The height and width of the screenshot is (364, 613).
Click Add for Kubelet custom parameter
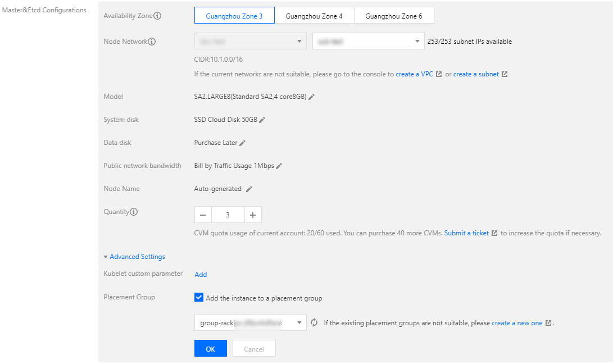pos(201,275)
